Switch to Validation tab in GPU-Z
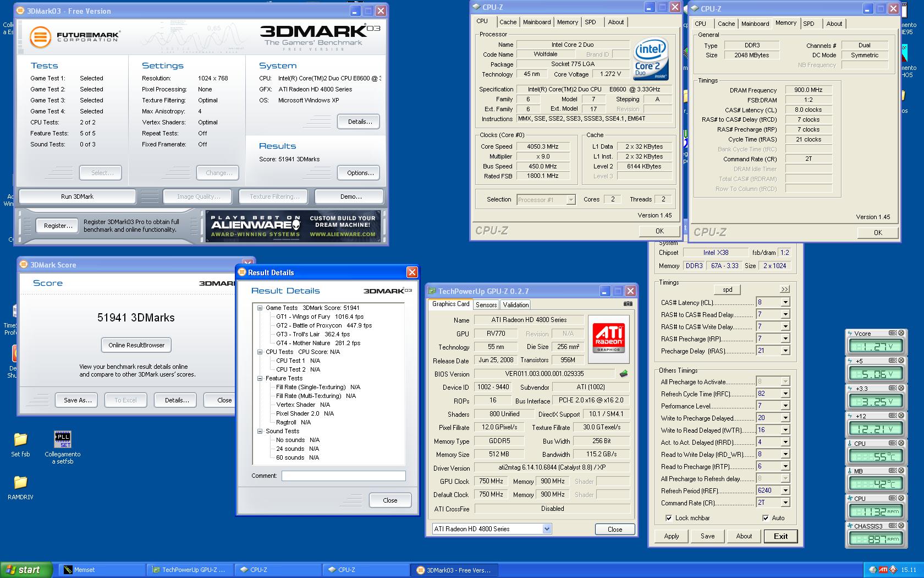This screenshot has width=924, height=578. click(x=515, y=304)
